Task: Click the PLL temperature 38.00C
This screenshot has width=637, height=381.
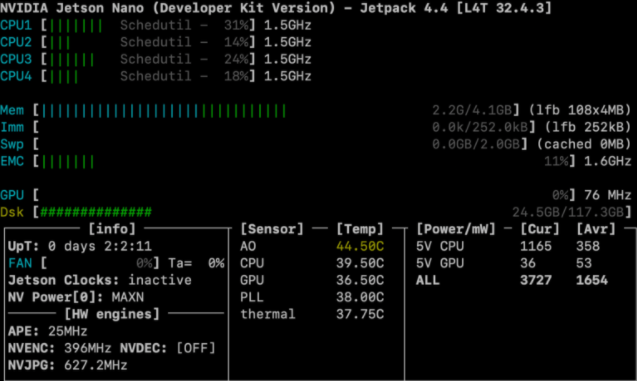Action: (360, 297)
